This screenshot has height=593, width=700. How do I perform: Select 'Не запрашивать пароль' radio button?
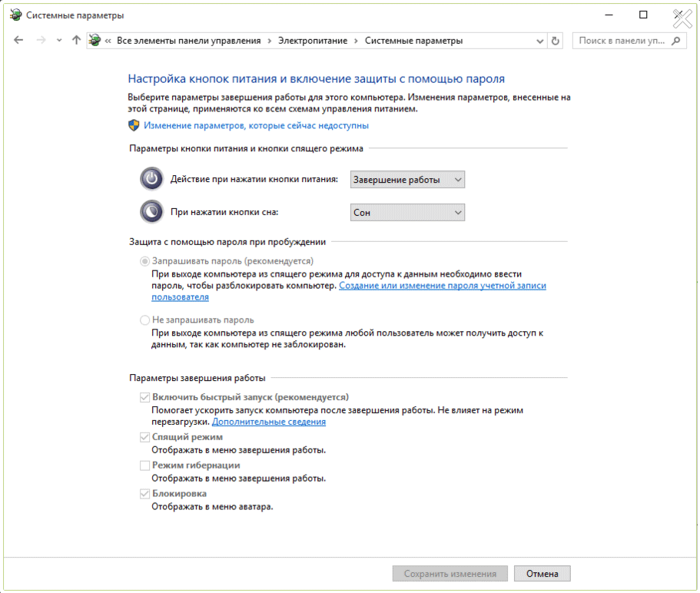[144, 320]
